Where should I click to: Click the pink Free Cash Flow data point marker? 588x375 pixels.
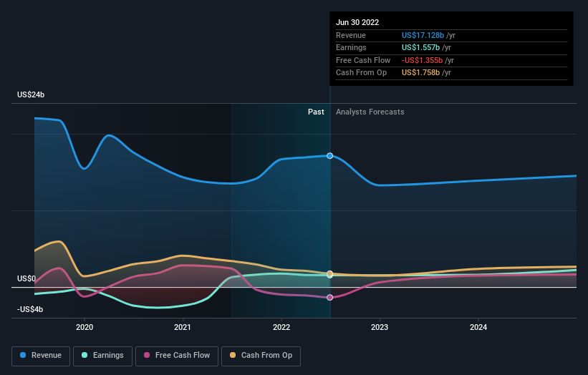point(329,298)
